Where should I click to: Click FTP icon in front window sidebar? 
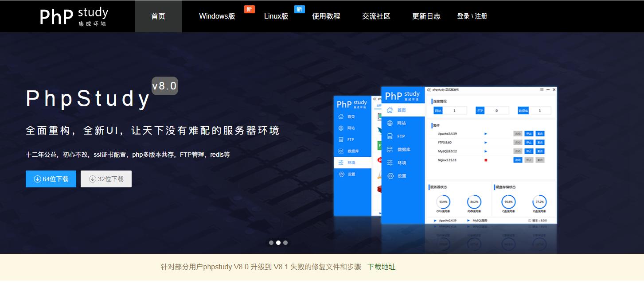(x=390, y=136)
